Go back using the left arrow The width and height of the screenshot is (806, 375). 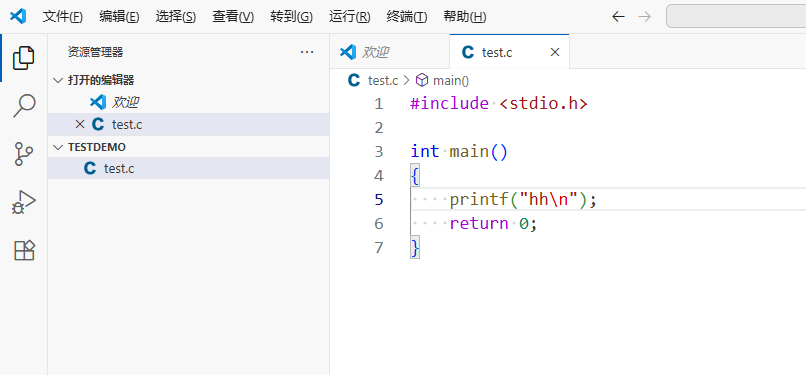click(x=618, y=16)
